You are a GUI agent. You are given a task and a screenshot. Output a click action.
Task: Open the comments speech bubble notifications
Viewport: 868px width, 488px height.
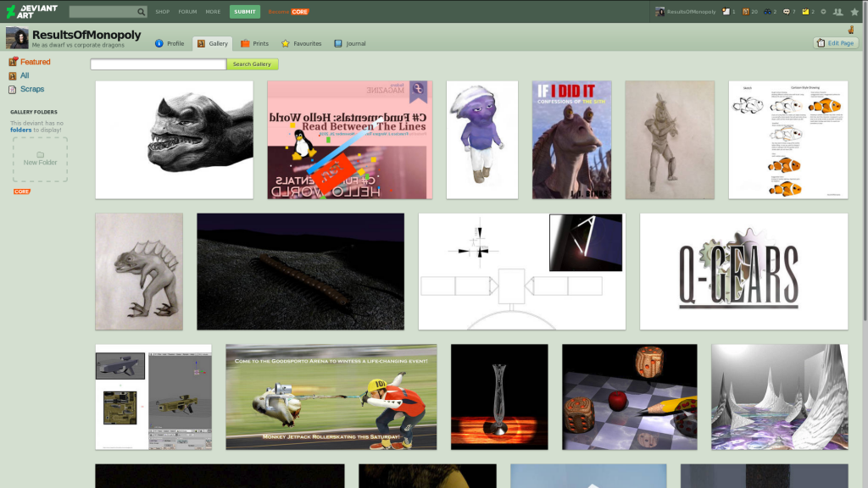[788, 12]
